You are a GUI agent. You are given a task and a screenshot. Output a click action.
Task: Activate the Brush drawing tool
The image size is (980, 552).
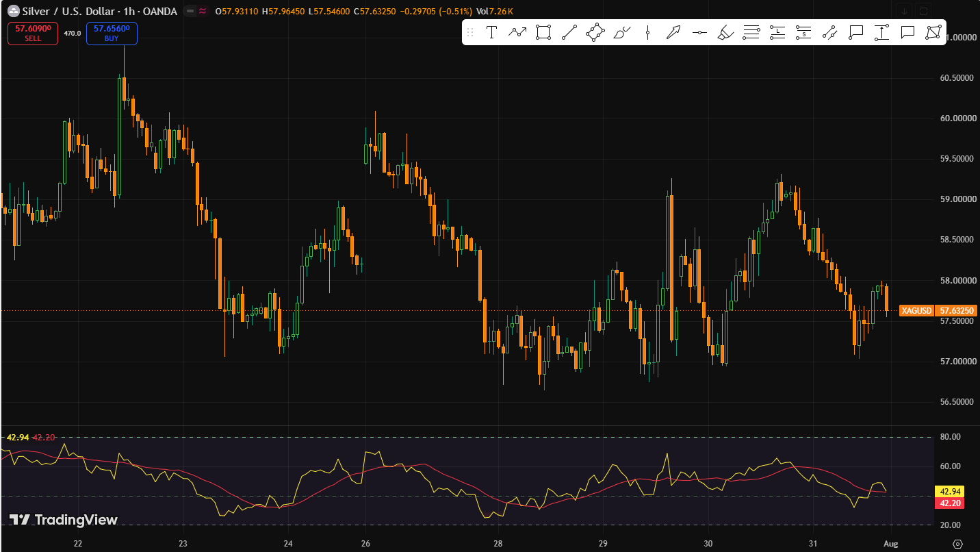click(x=621, y=32)
